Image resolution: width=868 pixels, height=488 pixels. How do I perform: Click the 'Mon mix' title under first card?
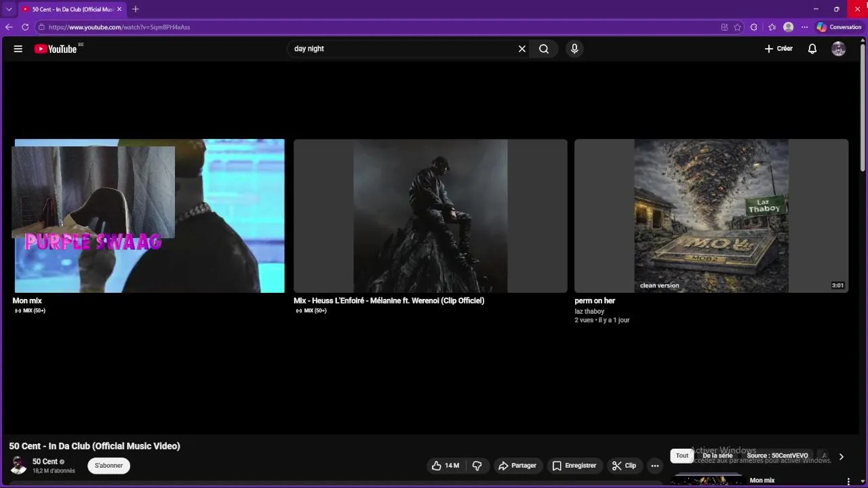click(27, 300)
